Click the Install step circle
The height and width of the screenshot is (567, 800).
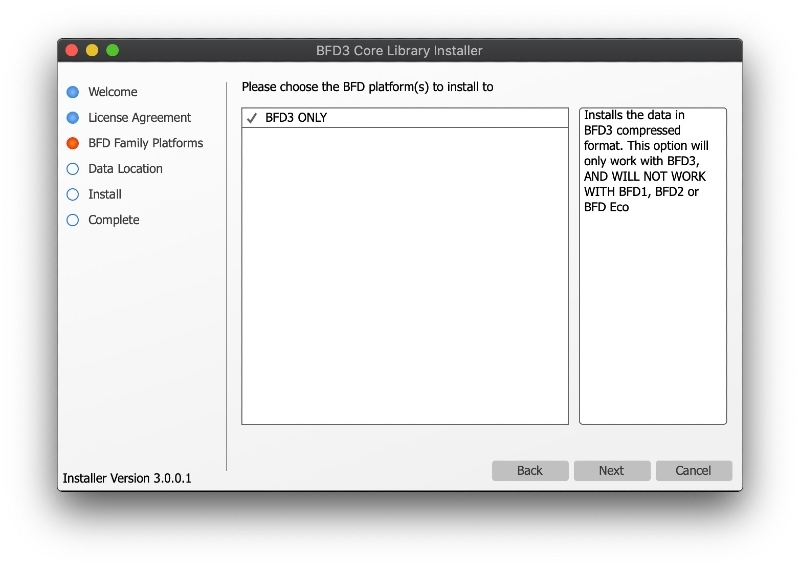tap(73, 194)
